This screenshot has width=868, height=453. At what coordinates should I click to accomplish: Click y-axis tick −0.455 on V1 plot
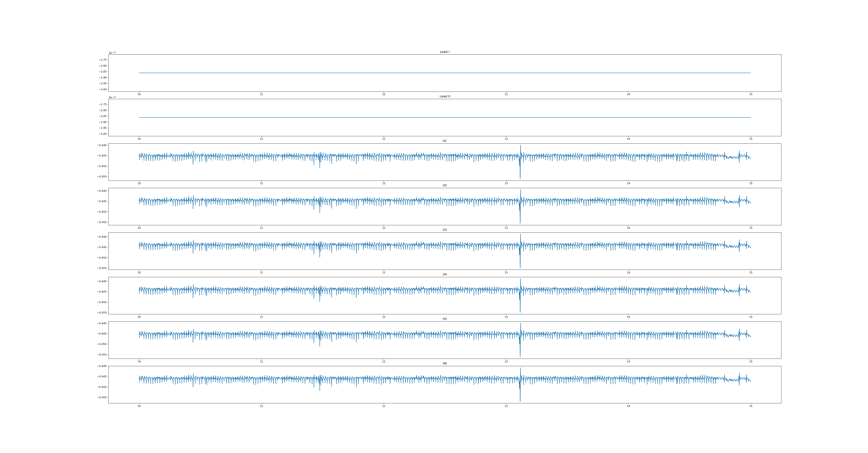pos(102,177)
